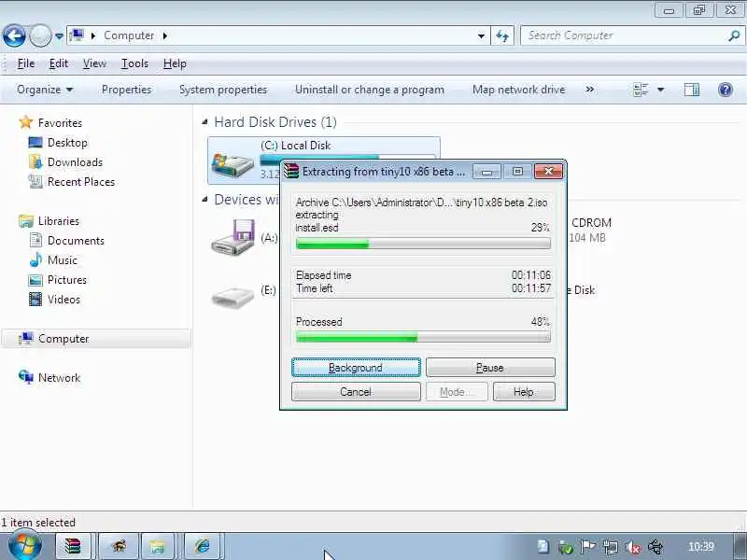Select the removable drive (E:) icon

click(x=233, y=298)
